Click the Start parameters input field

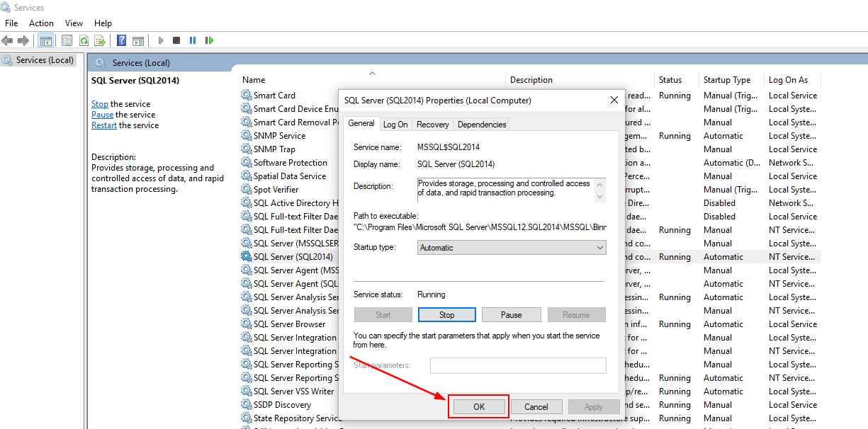518,365
